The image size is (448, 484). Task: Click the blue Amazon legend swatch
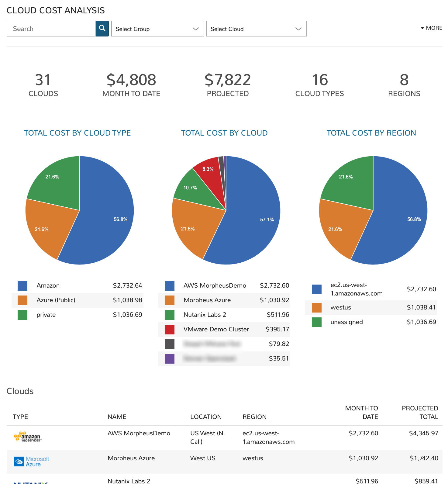point(22,286)
